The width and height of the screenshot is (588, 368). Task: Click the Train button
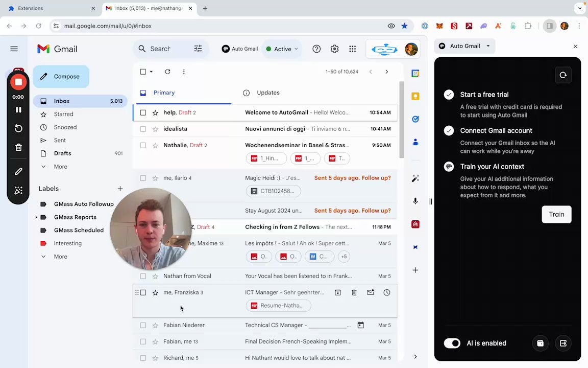pyautogui.click(x=556, y=214)
